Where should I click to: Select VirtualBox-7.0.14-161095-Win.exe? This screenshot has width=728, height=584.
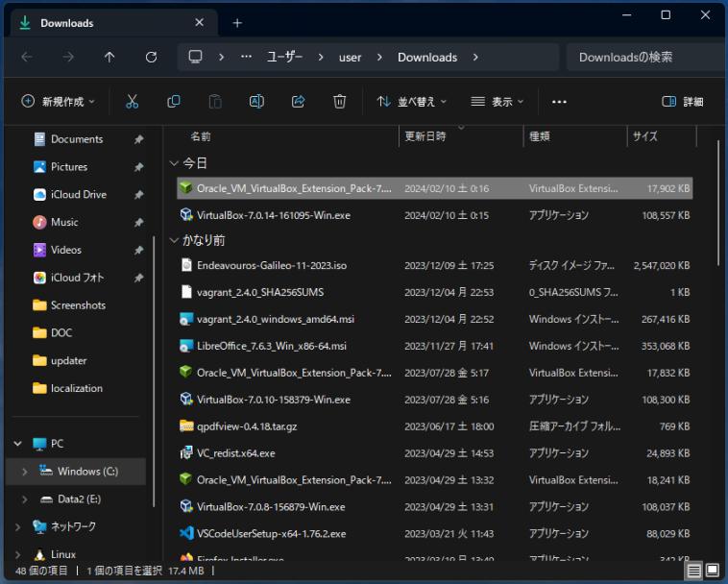[x=434, y=215]
